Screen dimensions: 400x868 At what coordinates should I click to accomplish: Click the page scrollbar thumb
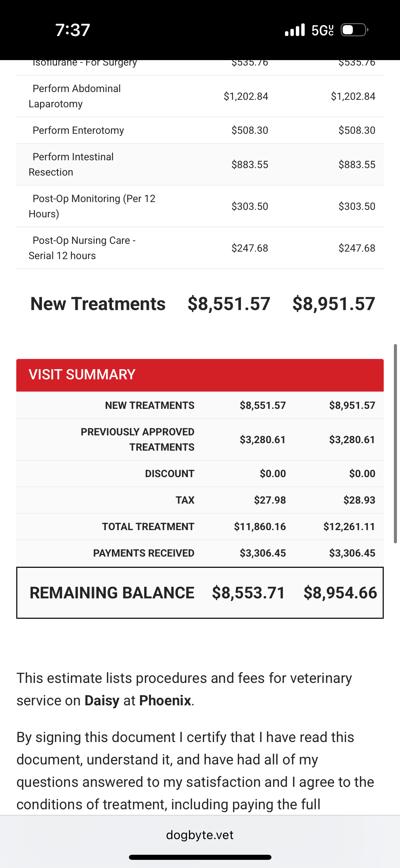[x=395, y=444]
